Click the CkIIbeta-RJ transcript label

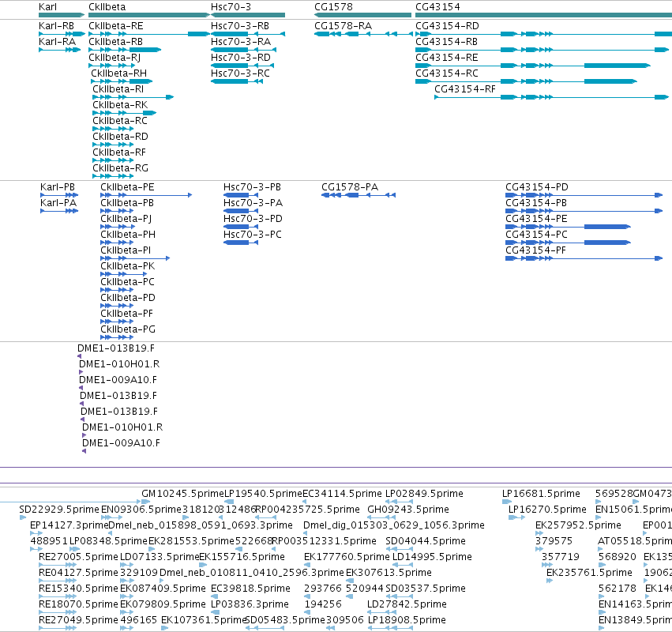click(x=115, y=58)
